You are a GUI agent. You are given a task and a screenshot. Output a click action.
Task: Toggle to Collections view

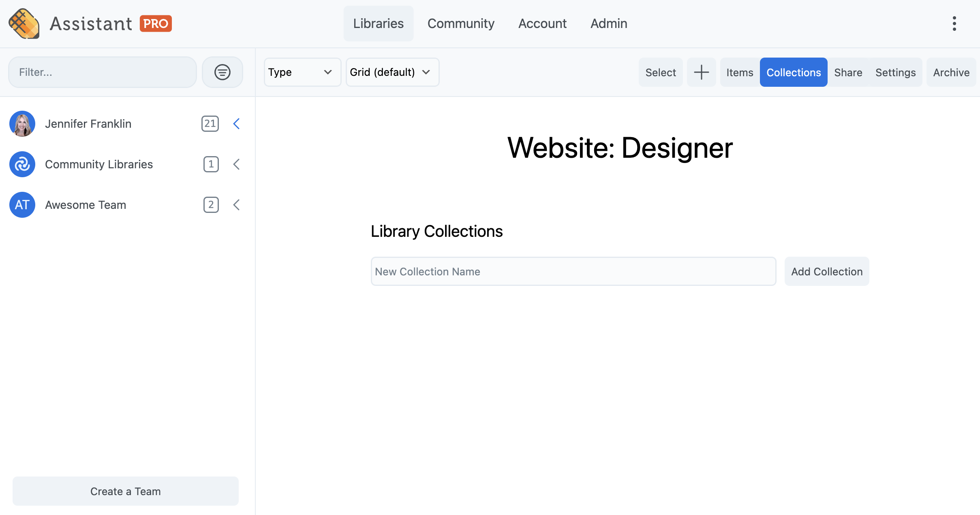(793, 72)
